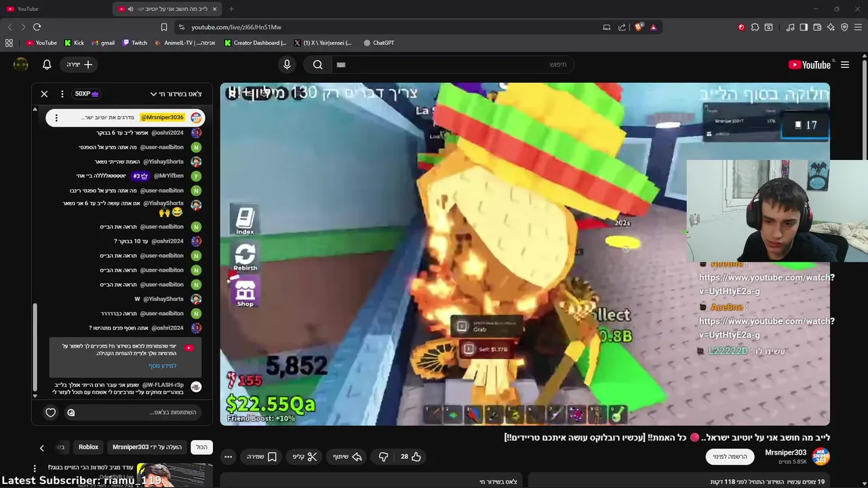Subscribe to the Mrsniper303 channel
The image size is (868, 488).
click(730, 457)
